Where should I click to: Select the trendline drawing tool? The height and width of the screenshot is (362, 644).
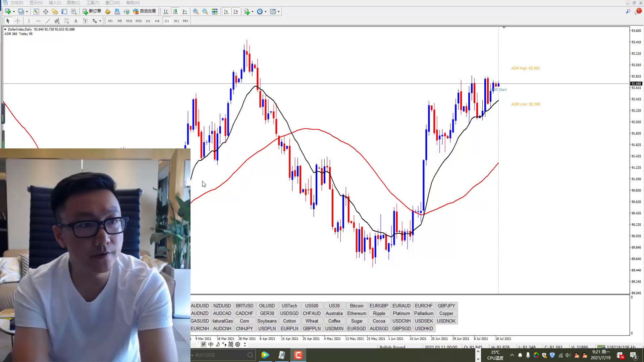pyautogui.click(x=48, y=21)
